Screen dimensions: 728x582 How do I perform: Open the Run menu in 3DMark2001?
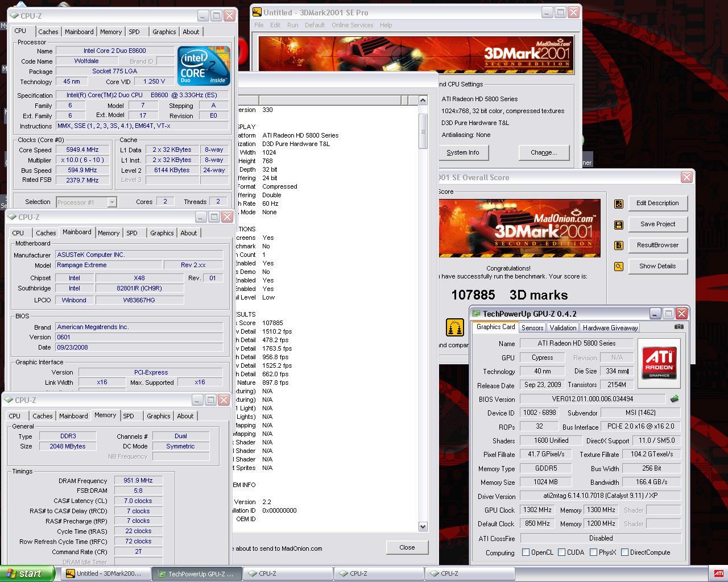(x=293, y=25)
